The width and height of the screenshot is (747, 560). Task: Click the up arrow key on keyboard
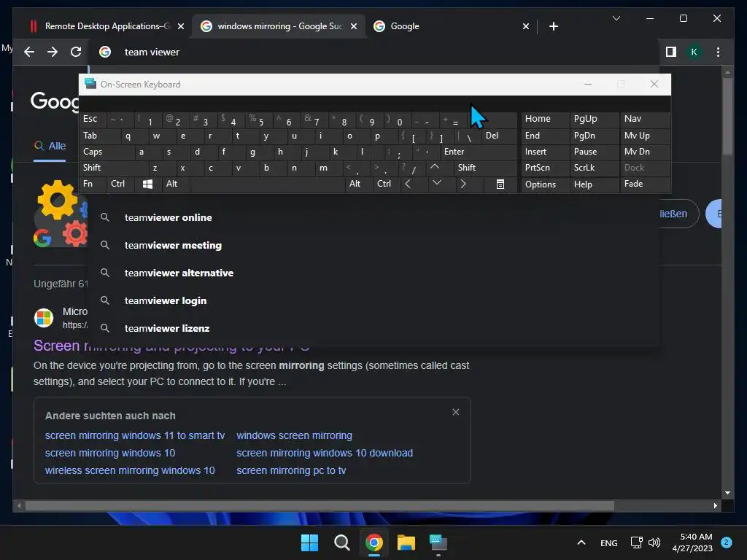[435, 167]
